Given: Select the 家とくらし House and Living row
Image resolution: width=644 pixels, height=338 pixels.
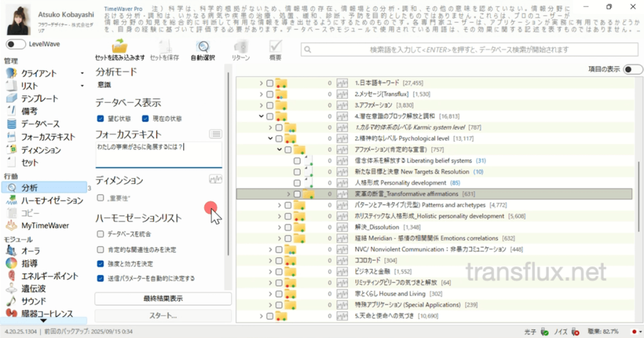Looking at the screenshot, I should coord(435,293).
